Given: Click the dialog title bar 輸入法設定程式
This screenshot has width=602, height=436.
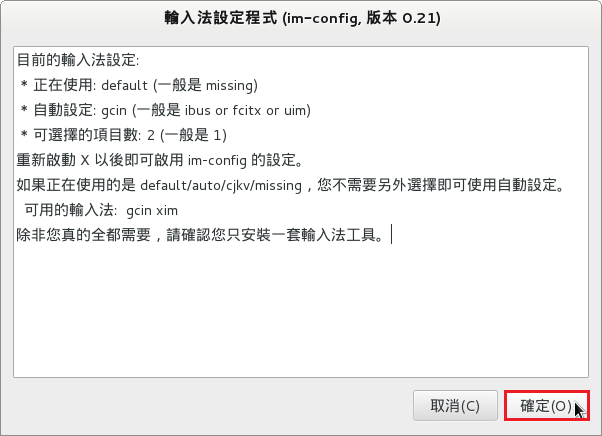Looking at the screenshot, I should point(301,18).
